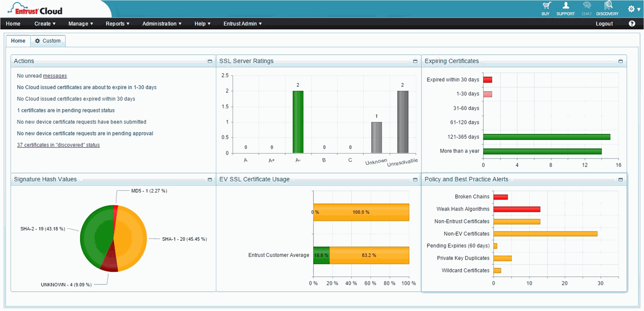Collapse the Signature Hash Values panel
644x311 pixels.
[210, 180]
